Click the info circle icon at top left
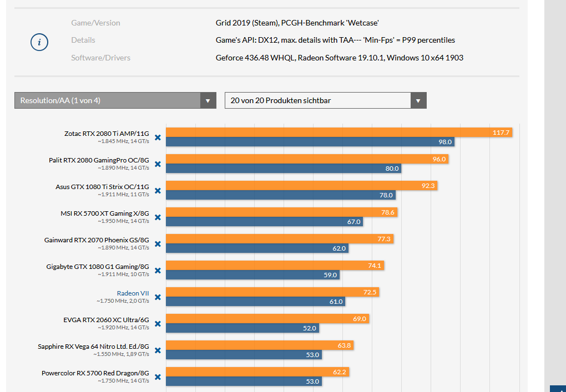This screenshot has width=566, height=392. (x=39, y=42)
